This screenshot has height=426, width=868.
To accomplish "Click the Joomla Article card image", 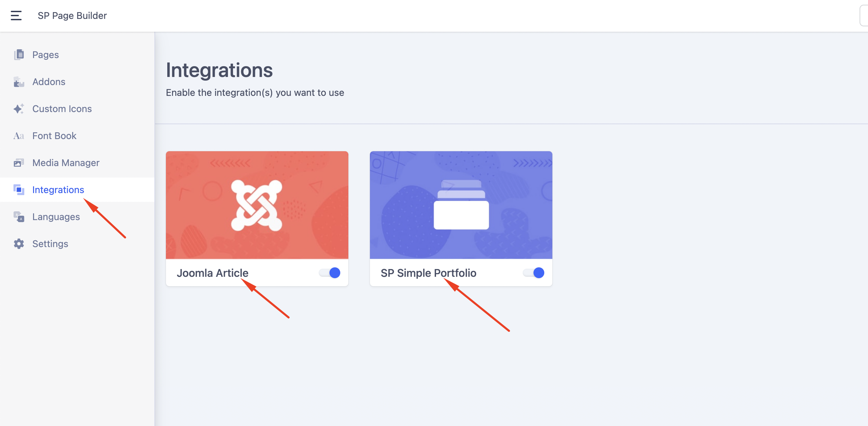I will (x=257, y=205).
